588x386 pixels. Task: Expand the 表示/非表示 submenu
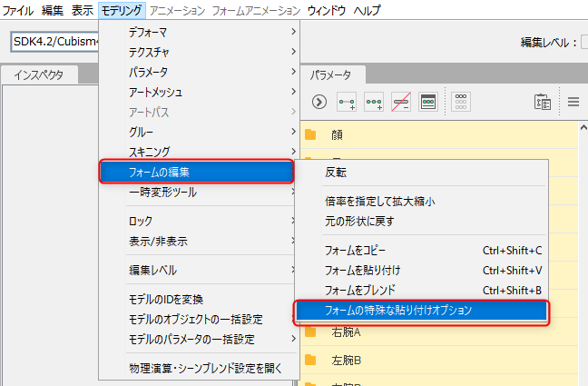point(199,241)
